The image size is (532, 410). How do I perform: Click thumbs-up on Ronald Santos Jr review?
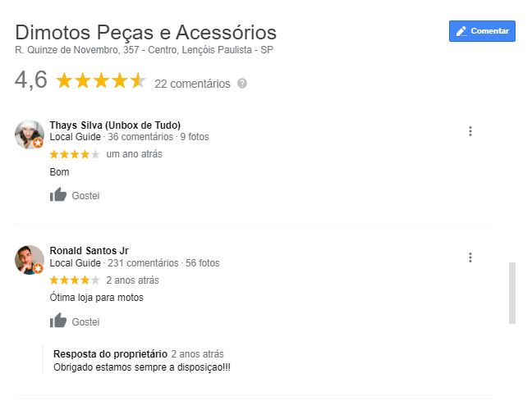58,321
